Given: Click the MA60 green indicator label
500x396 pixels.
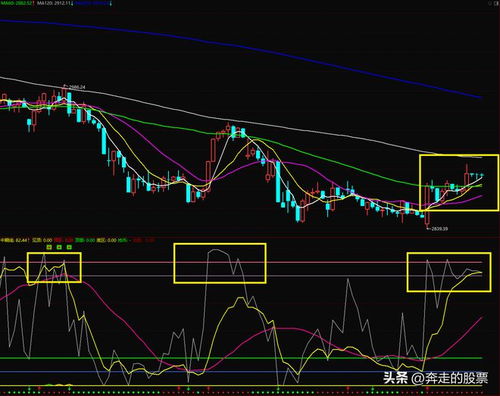Looking at the screenshot, I should click(17, 3).
